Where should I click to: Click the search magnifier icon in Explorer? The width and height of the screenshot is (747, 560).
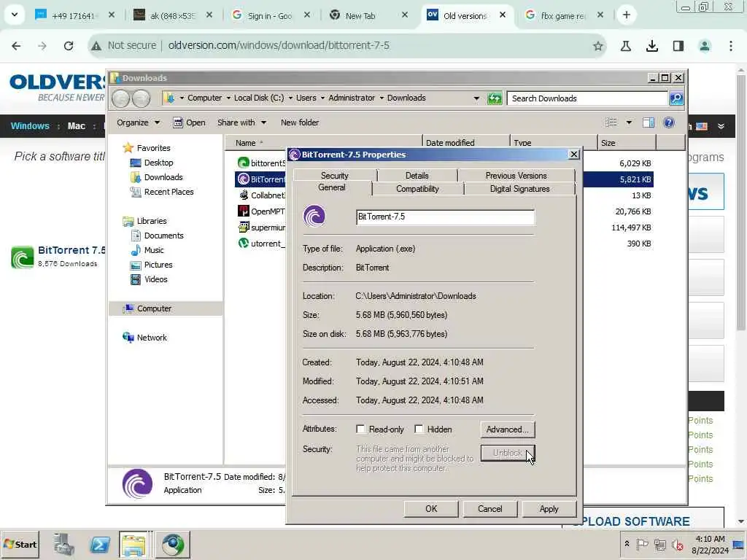pos(676,98)
